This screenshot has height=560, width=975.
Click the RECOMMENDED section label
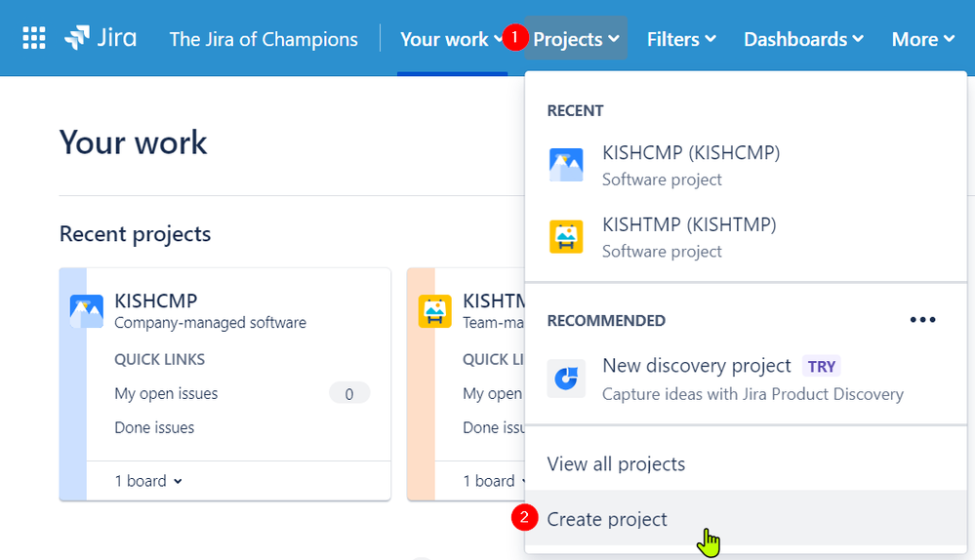pyautogui.click(x=606, y=321)
